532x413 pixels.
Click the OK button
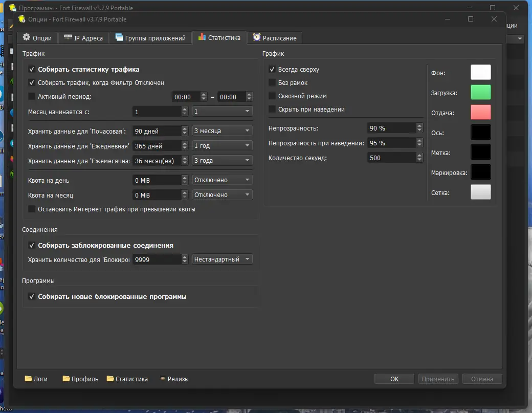point(394,379)
